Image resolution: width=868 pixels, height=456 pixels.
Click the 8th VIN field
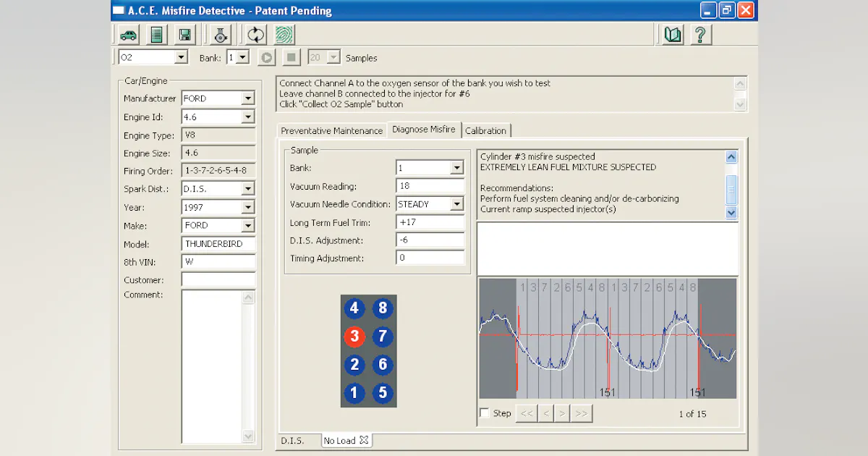(x=218, y=262)
